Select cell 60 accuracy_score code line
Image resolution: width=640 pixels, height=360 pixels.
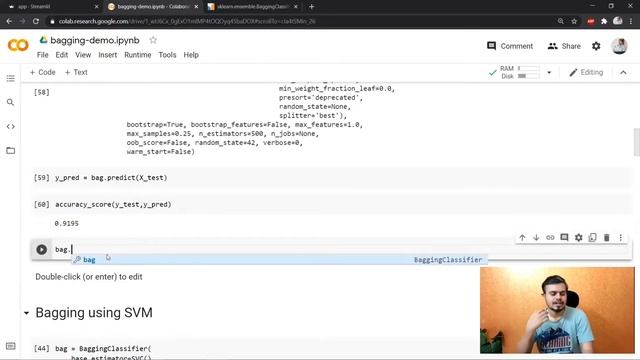coord(113,204)
